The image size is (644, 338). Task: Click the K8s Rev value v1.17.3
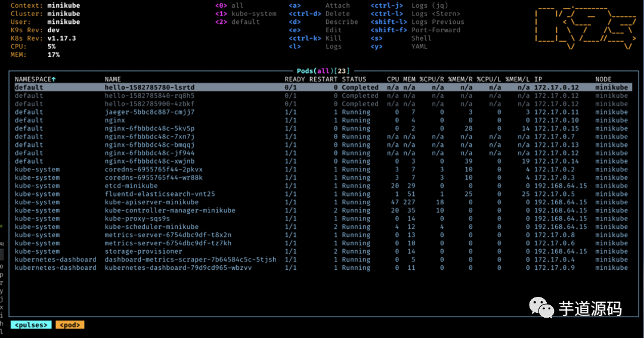61,38
